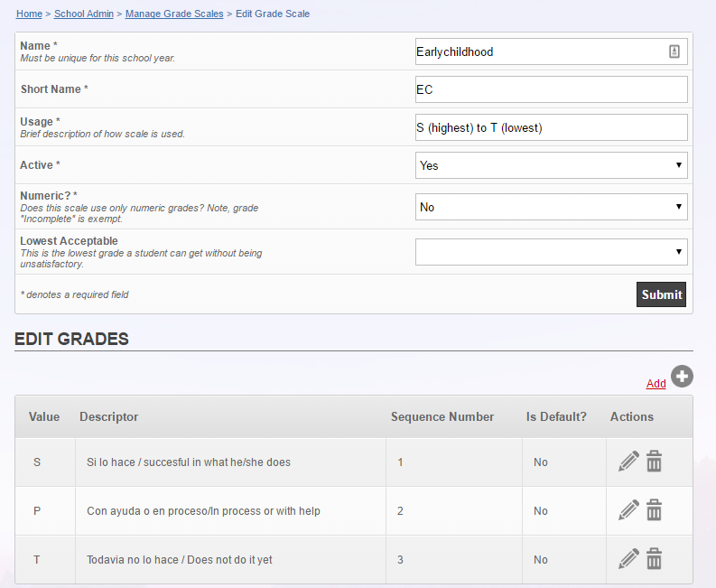The width and height of the screenshot is (716, 588).
Task: Open the Active dropdown
Action: [x=551, y=165]
